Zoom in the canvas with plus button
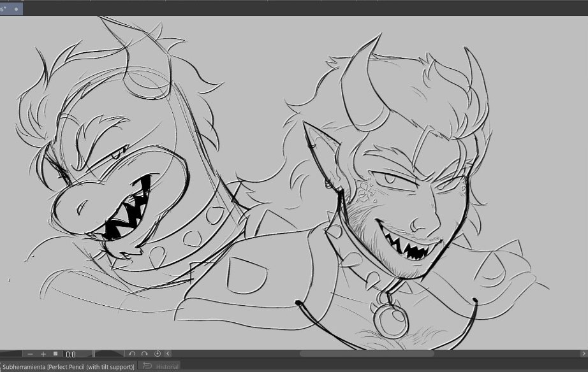The image size is (588, 372). 43,354
